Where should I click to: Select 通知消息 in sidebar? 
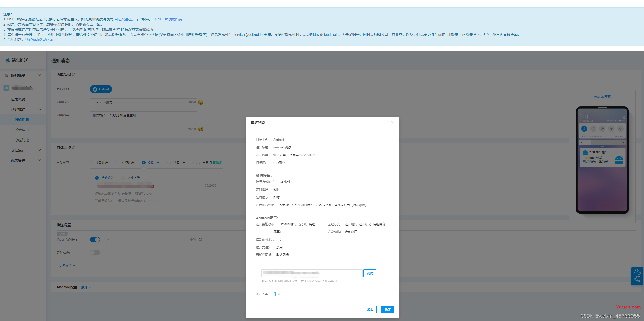pos(22,120)
